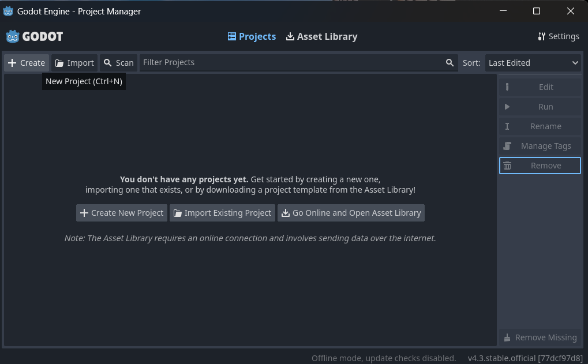Click the Godot icon in the title bar

tap(8, 11)
